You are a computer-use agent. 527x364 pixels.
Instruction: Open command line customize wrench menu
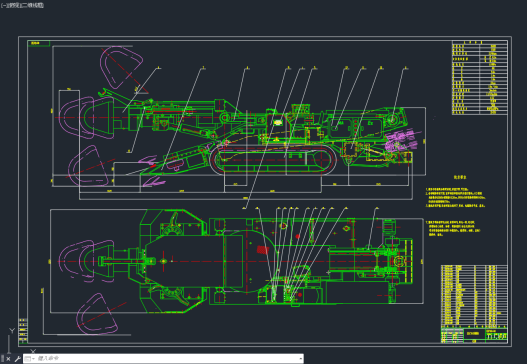[x=17, y=359]
